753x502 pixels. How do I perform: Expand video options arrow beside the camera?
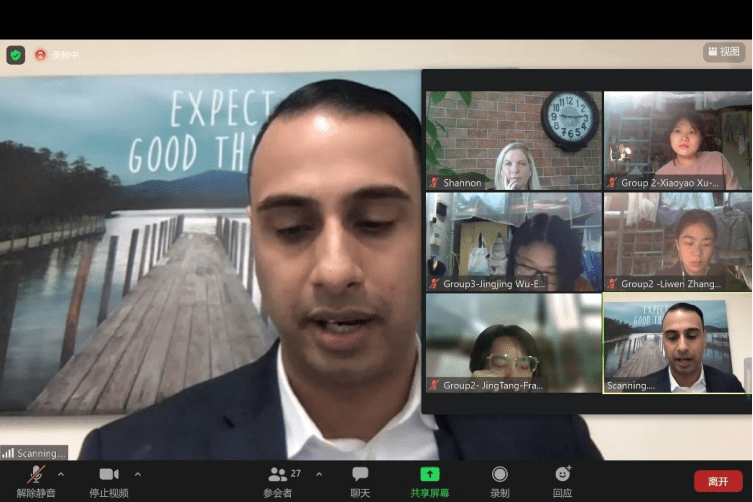tap(138, 474)
